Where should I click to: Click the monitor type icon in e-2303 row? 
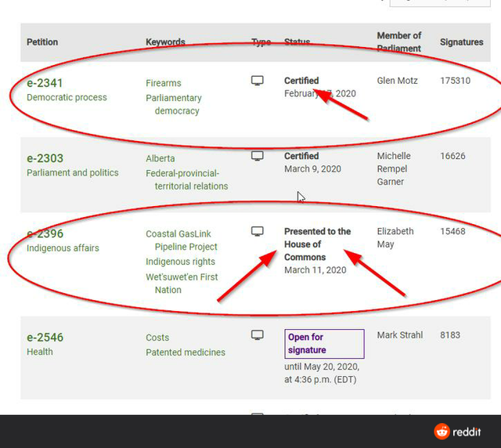click(x=257, y=156)
